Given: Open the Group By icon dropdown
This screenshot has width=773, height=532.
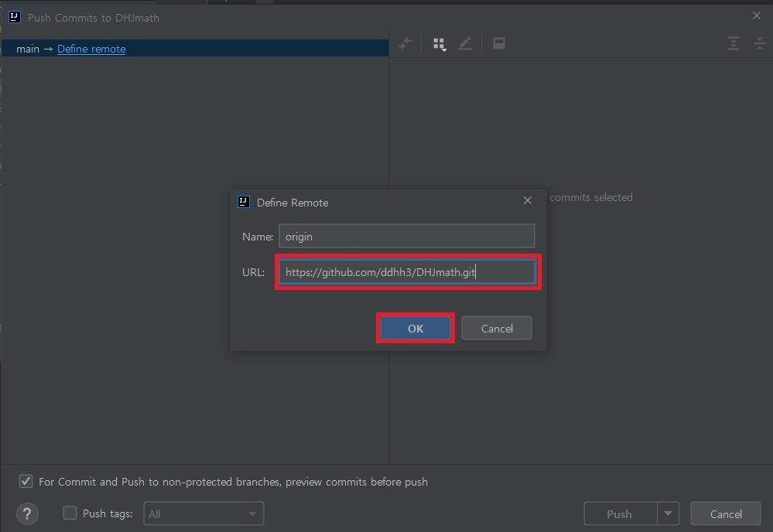Looking at the screenshot, I should coord(440,44).
